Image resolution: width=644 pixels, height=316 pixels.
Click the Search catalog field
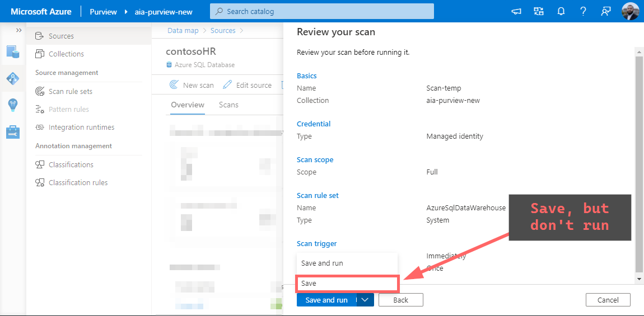321,12
